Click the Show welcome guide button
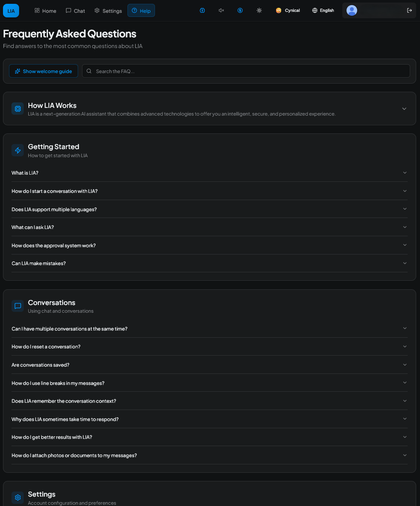 pos(43,71)
